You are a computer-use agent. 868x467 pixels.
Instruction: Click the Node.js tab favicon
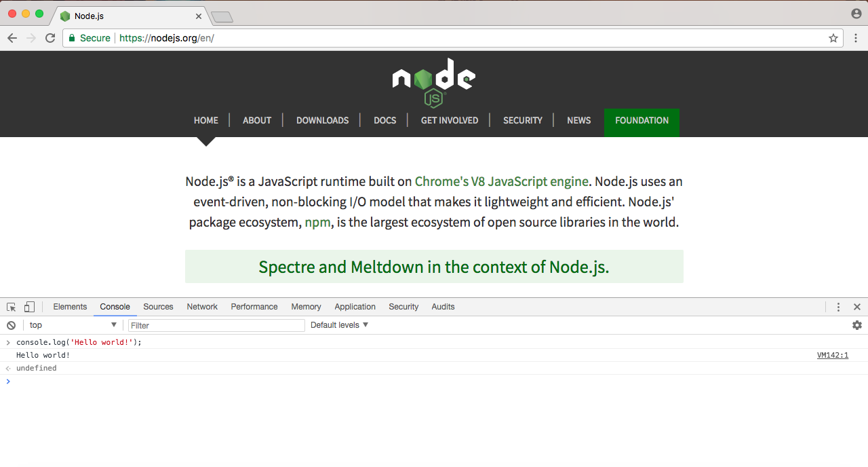[x=65, y=16]
